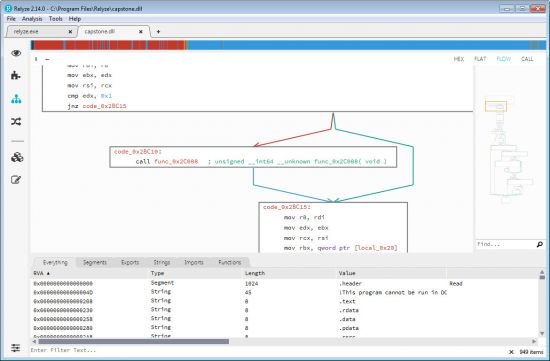Viewport: 550px width, 361px height.
Task: Open the cubes library sidebar icon
Action: coord(16,157)
